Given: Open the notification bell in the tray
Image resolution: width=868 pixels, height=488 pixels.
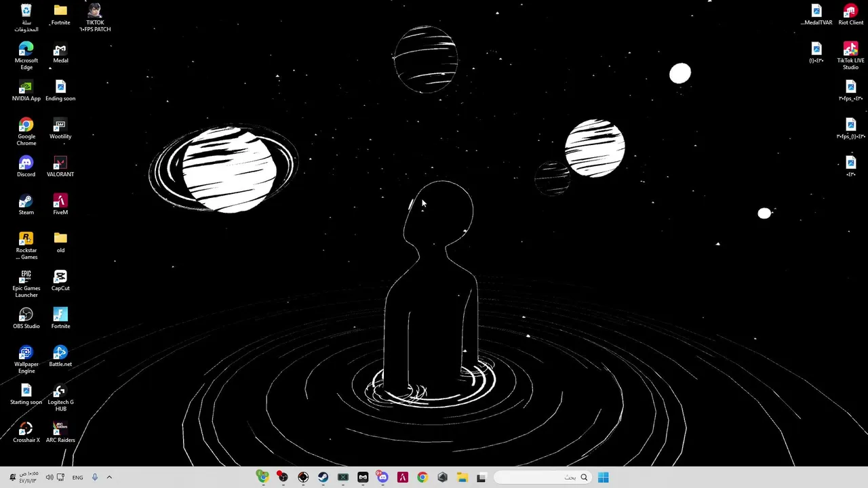Looking at the screenshot, I should pyautogui.click(x=12, y=477).
